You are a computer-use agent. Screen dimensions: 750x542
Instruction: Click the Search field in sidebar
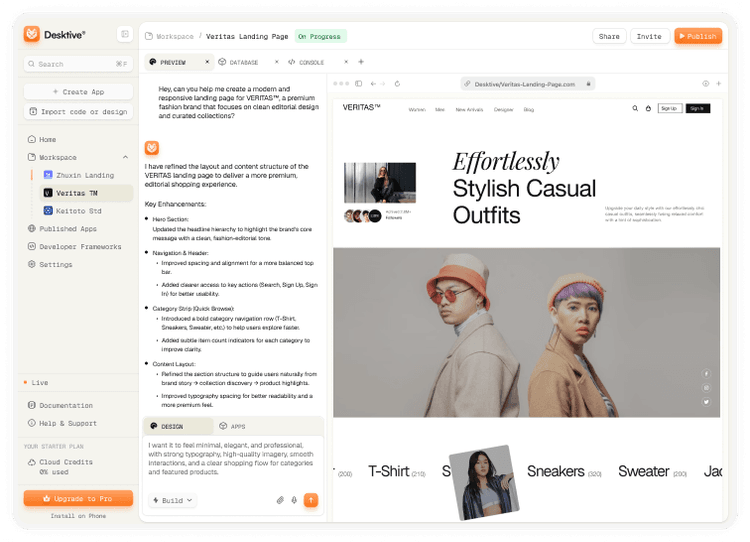click(78, 64)
